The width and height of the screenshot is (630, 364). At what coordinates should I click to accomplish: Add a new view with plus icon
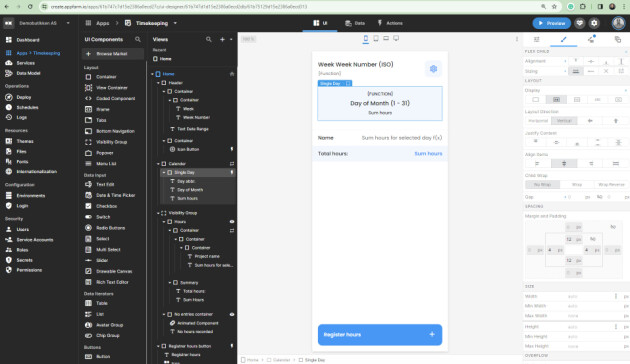click(x=222, y=39)
